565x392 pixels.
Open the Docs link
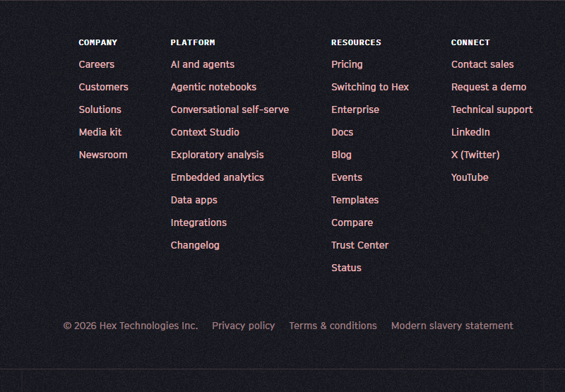[342, 132]
